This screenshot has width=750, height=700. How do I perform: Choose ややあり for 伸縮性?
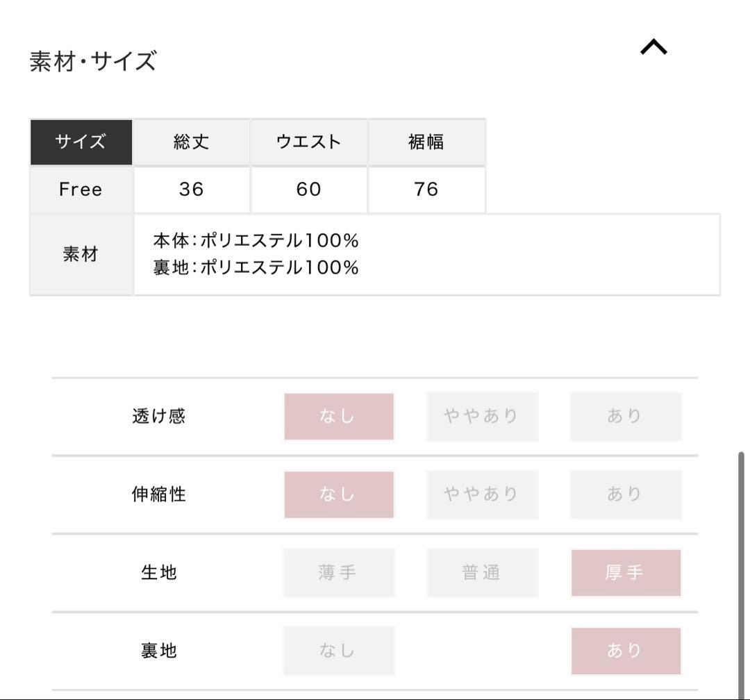[482, 494]
